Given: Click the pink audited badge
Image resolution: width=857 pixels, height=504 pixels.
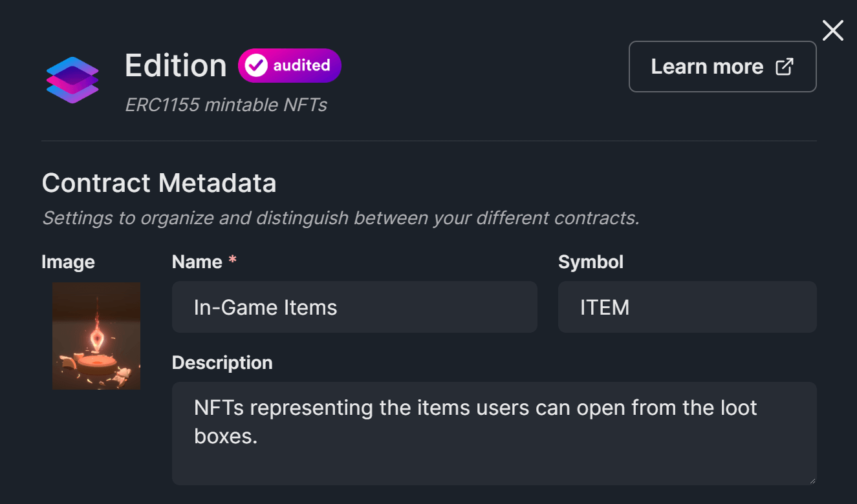Looking at the screenshot, I should [289, 65].
